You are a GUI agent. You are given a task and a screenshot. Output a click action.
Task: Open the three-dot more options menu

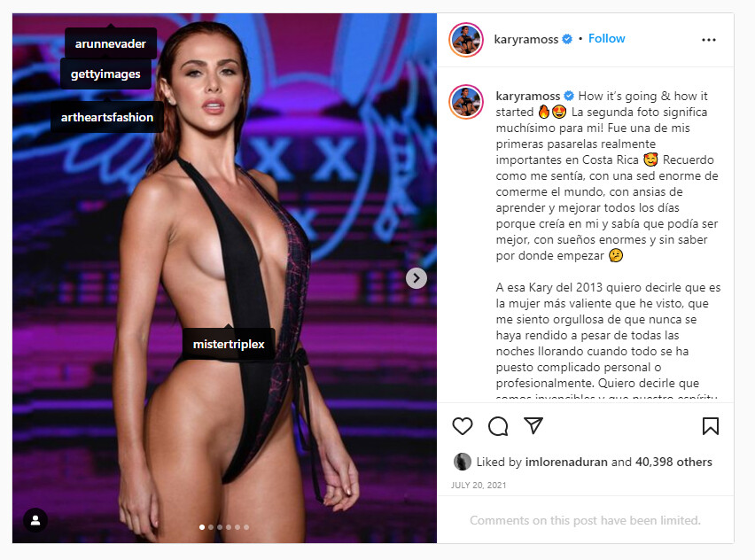point(708,40)
